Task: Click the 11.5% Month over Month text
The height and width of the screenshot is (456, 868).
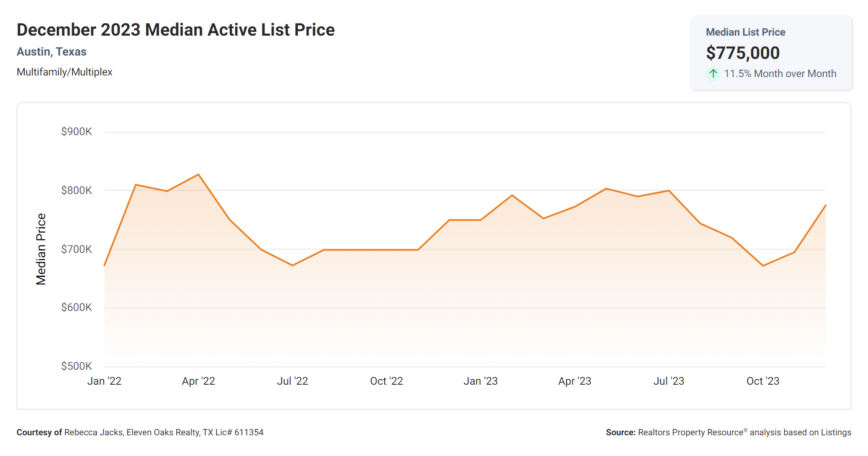Action: point(780,74)
